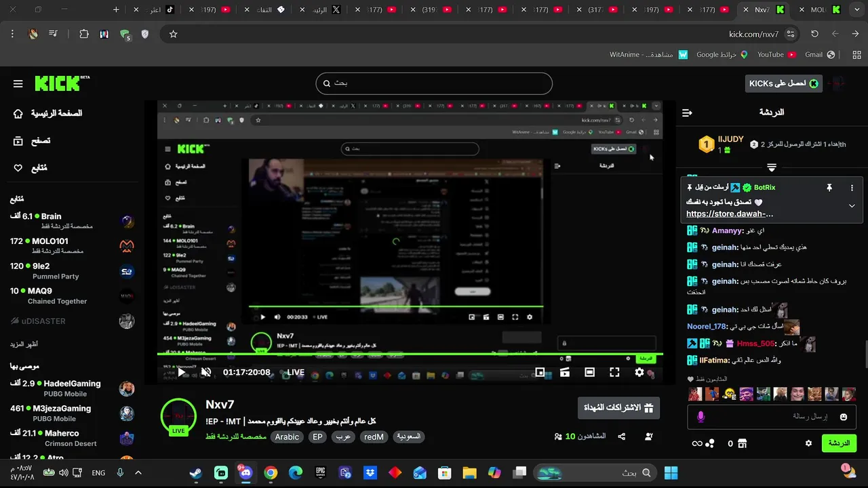The image size is (868, 488).
Task: Open the emoji picker in chat
Action: tap(844, 417)
